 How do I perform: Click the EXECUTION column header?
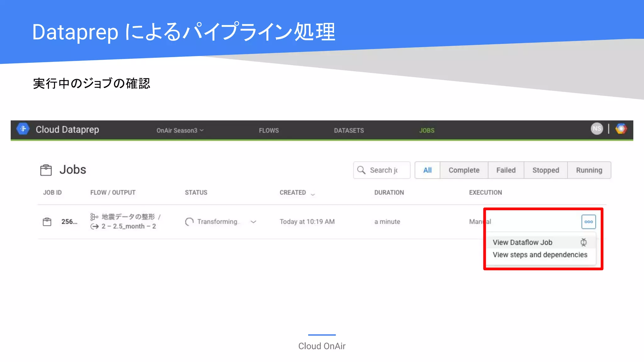click(x=486, y=193)
